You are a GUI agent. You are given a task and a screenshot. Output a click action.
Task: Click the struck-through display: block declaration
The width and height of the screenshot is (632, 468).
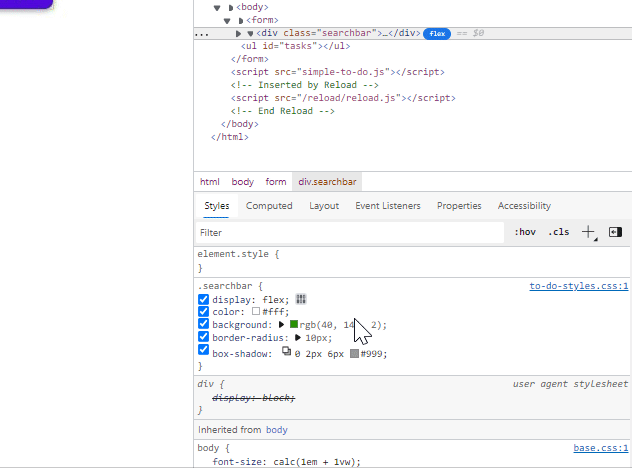coord(254,398)
